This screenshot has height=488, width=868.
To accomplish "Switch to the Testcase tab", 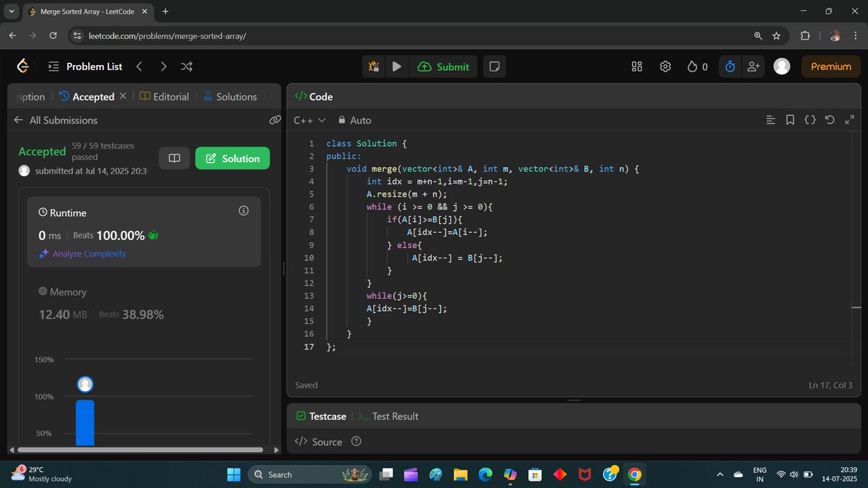I will click(321, 416).
